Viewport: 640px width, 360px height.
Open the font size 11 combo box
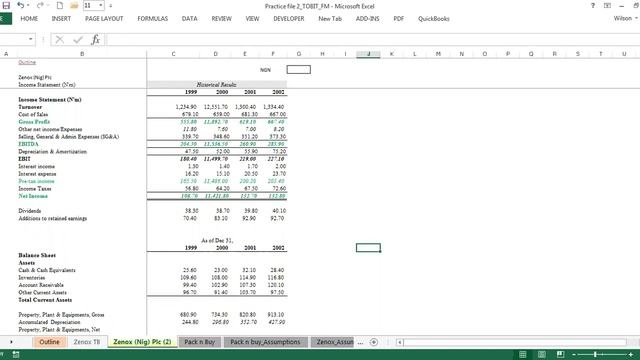93,6
